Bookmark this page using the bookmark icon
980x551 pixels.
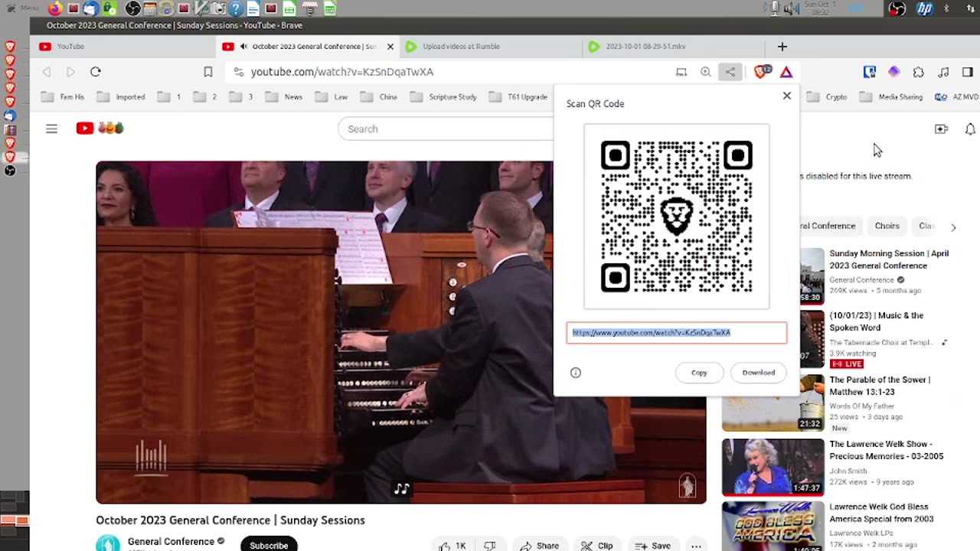click(x=208, y=72)
